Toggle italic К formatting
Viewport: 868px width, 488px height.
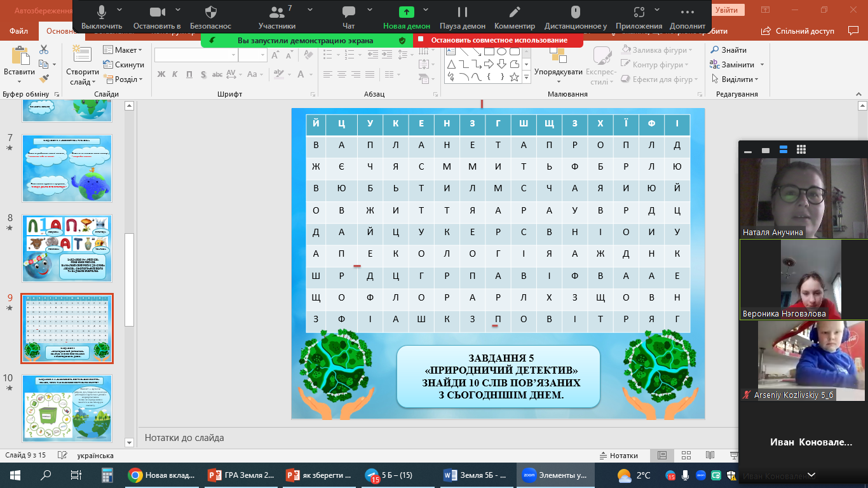(175, 74)
